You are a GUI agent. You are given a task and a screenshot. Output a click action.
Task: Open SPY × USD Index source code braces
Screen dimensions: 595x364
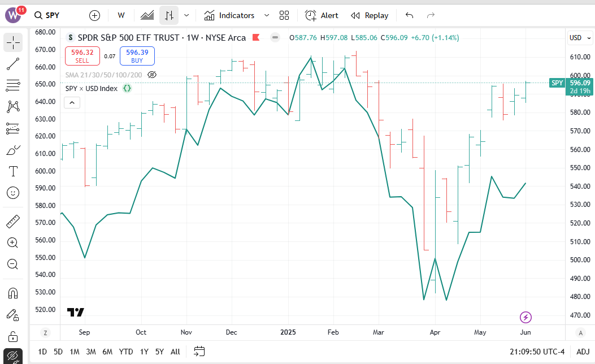pyautogui.click(x=127, y=88)
